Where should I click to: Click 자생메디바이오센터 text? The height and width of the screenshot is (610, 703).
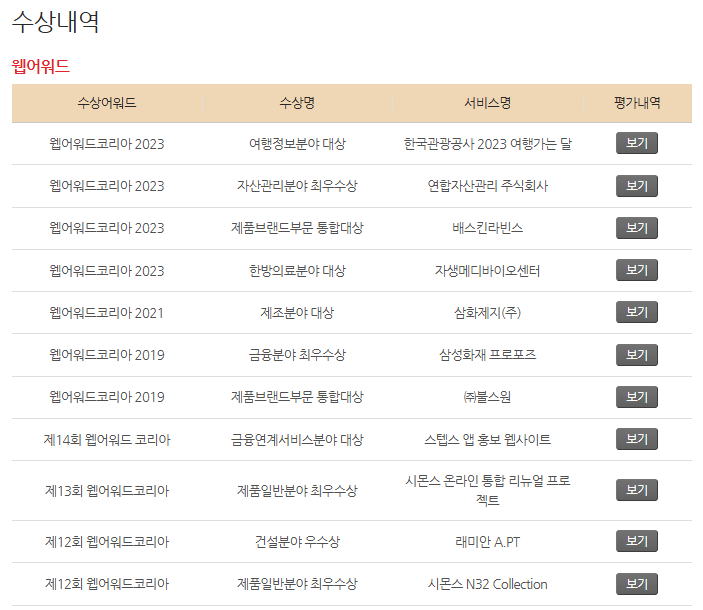[x=487, y=271]
